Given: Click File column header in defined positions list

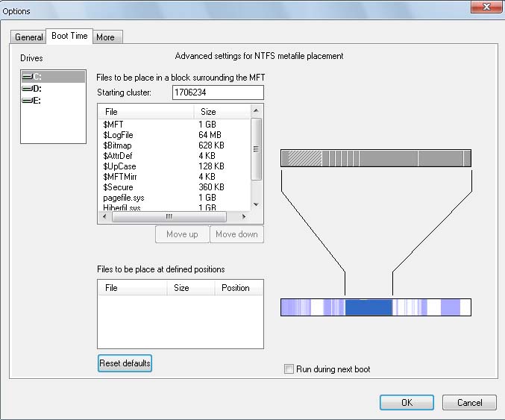Looking at the screenshot, I should [x=132, y=288].
